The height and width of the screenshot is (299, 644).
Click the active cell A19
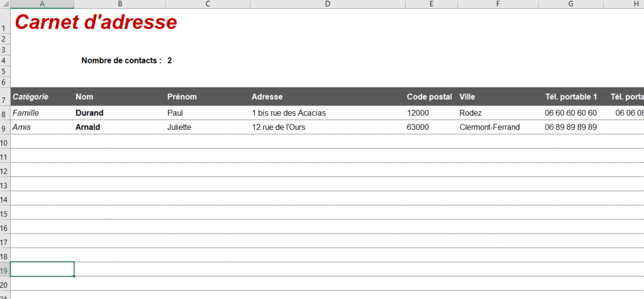pyautogui.click(x=42, y=269)
